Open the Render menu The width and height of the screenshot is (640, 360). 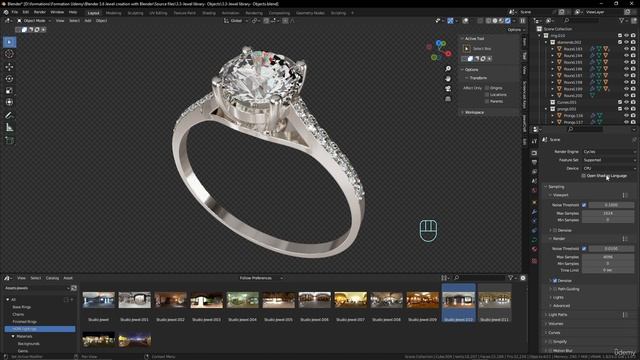pyautogui.click(x=40, y=12)
